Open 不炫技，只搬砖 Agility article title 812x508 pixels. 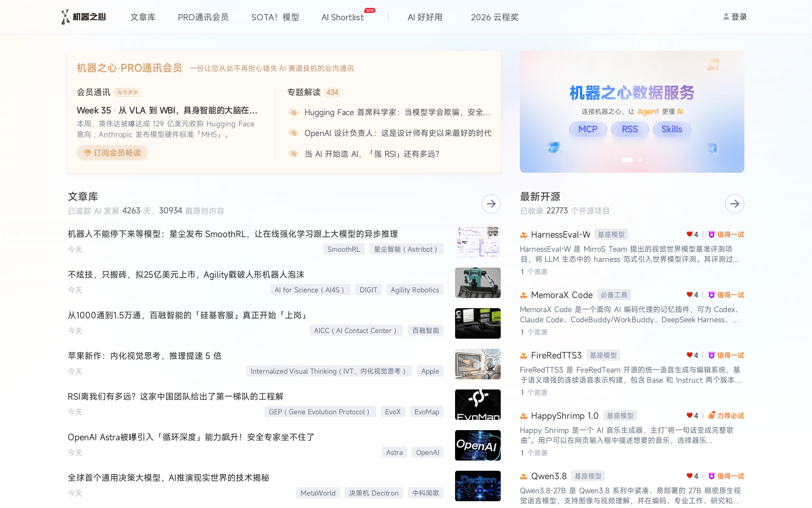point(186,274)
